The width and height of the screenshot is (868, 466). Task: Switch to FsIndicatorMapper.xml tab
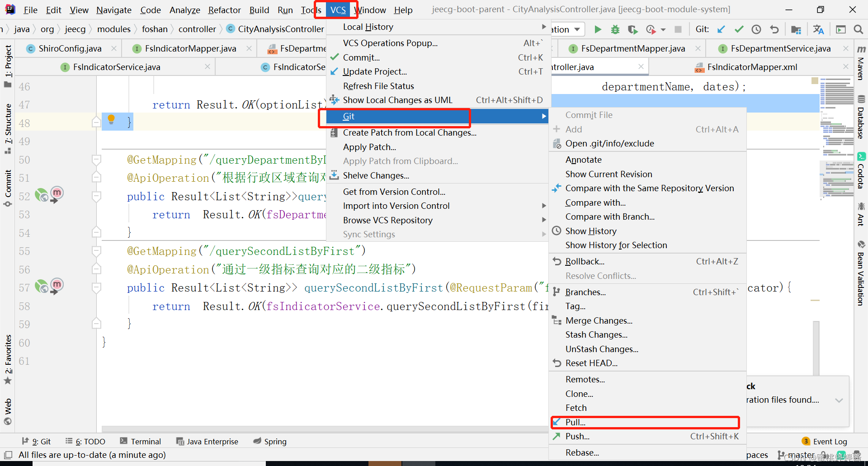[752, 67]
